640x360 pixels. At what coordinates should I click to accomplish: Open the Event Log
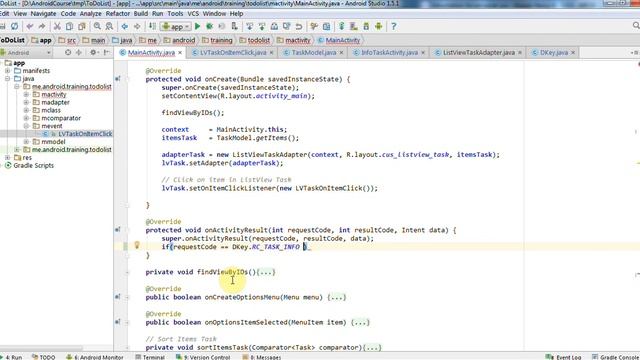564,357
